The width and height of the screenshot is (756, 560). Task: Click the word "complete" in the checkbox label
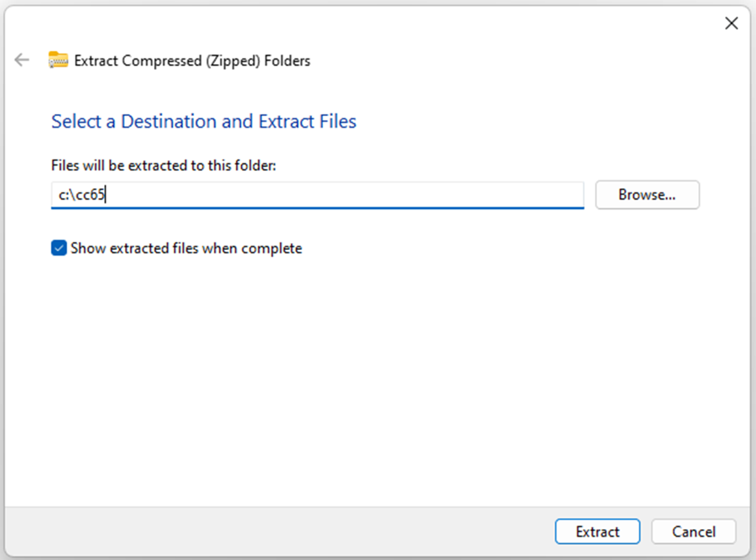tap(275, 248)
